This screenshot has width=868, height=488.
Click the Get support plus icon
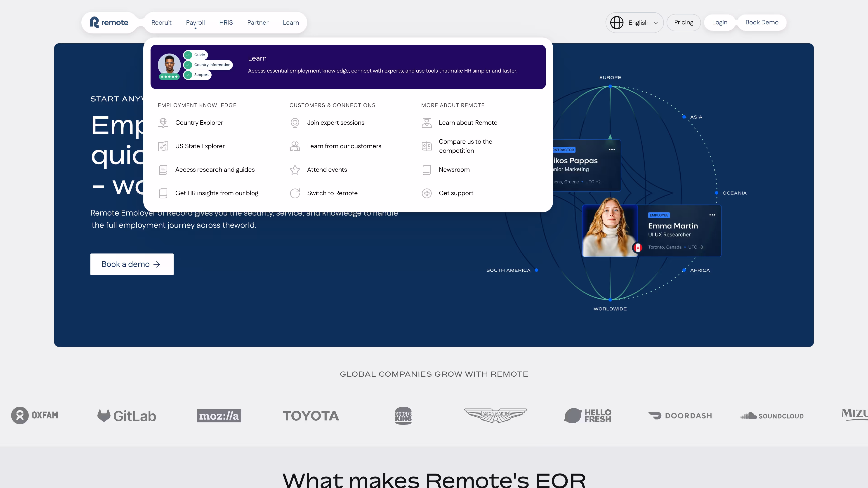pyautogui.click(x=427, y=193)
